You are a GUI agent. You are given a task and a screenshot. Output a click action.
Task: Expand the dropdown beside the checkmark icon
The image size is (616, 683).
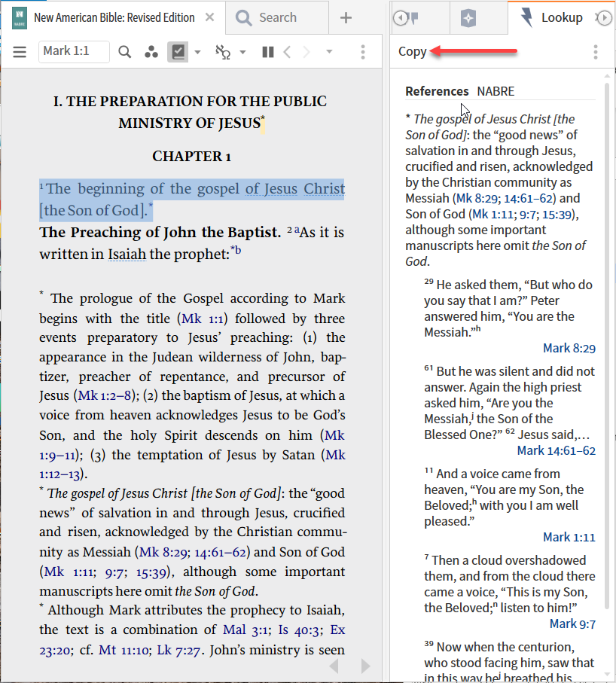[197, 52]
